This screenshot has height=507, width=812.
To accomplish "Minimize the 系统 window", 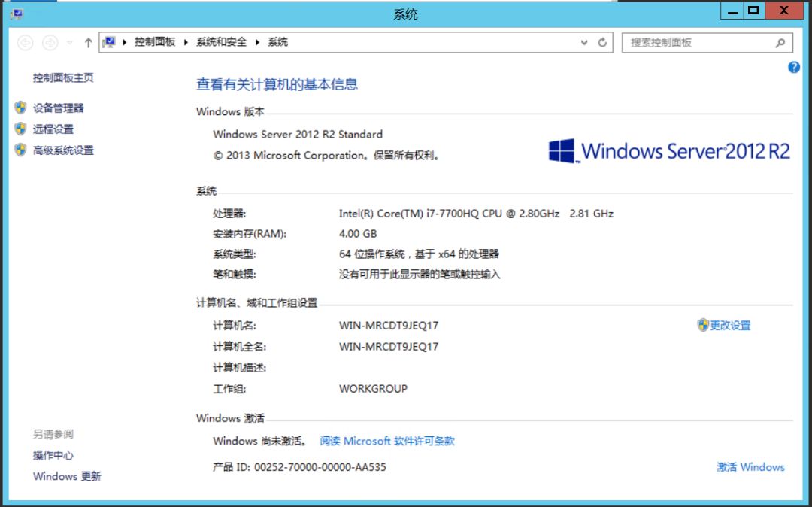I will [733, 11].
